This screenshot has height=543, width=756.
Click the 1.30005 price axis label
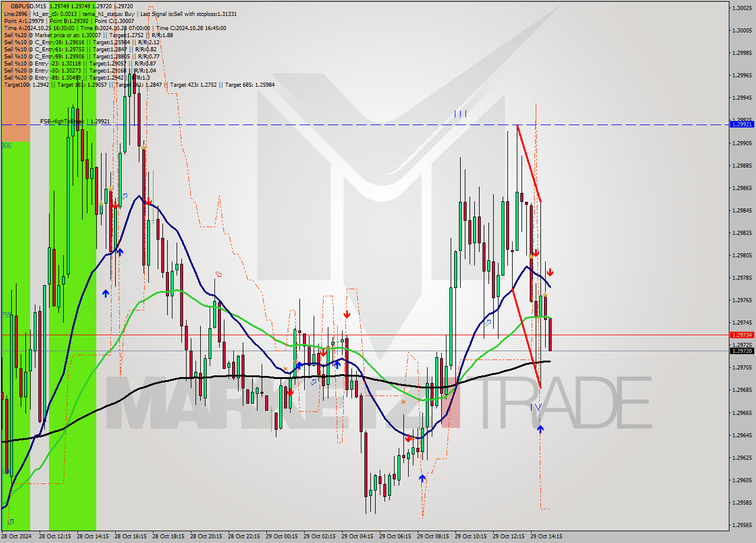742,30
